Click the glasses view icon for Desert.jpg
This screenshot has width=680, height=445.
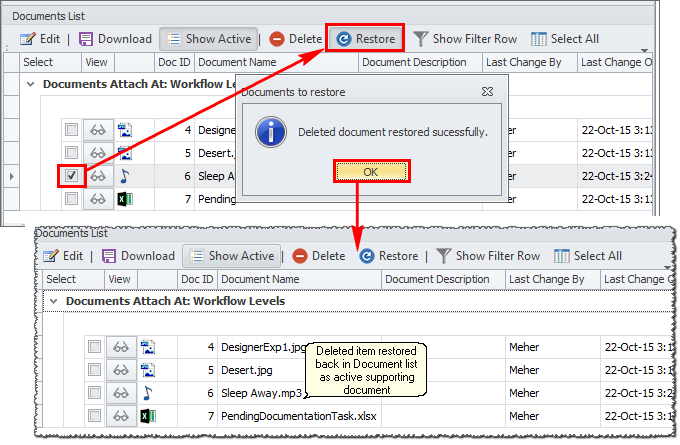121,370
